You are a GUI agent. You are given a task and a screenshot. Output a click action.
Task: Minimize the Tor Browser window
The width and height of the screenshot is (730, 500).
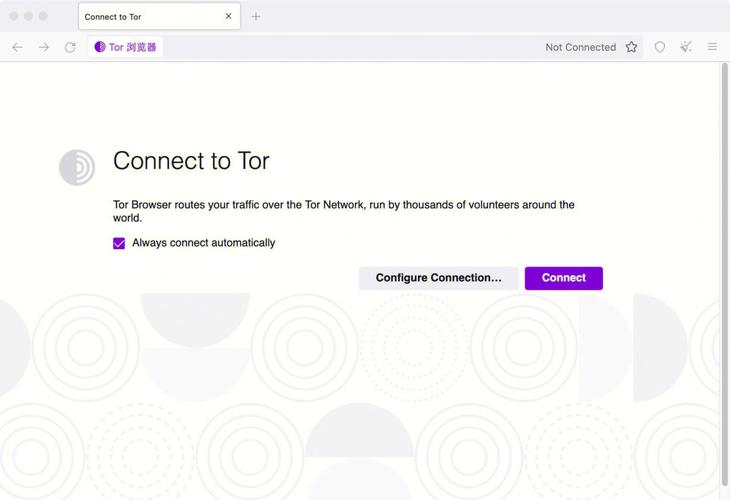[x=29, y=16]
